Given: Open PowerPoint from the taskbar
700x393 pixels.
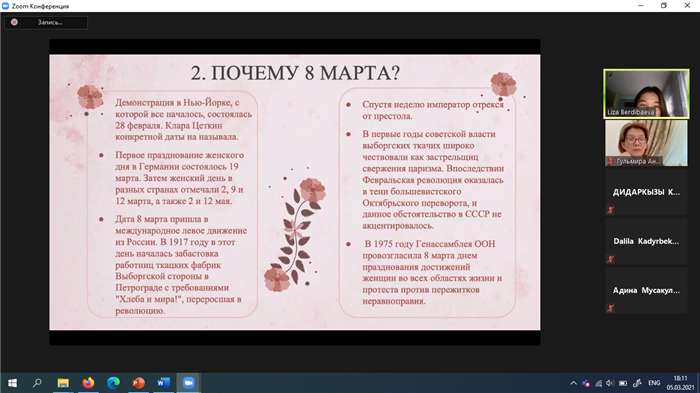Looking at the screenshot, I should [138, 383].
